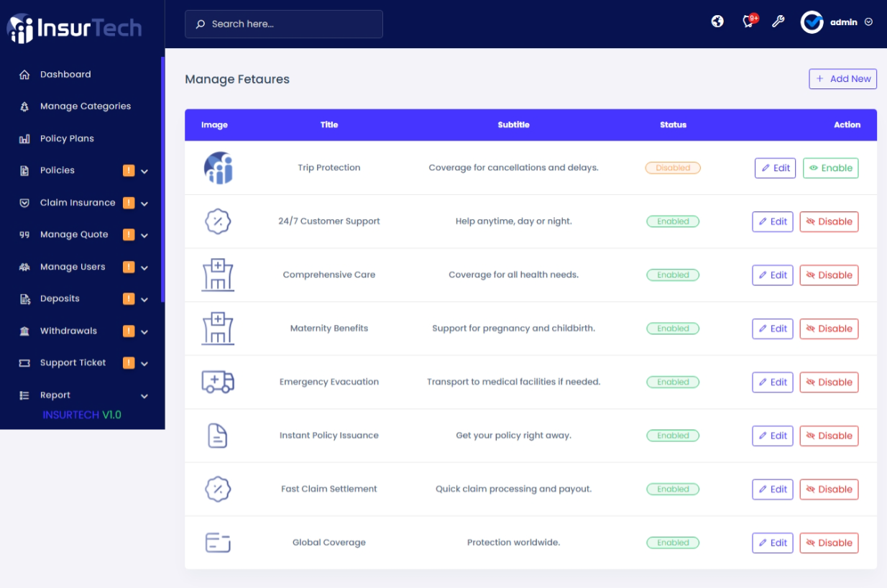Disable the 24/7 Customer Support feature
The width and height of the screenshot is (887, 588).
click(x=829, y=221)
